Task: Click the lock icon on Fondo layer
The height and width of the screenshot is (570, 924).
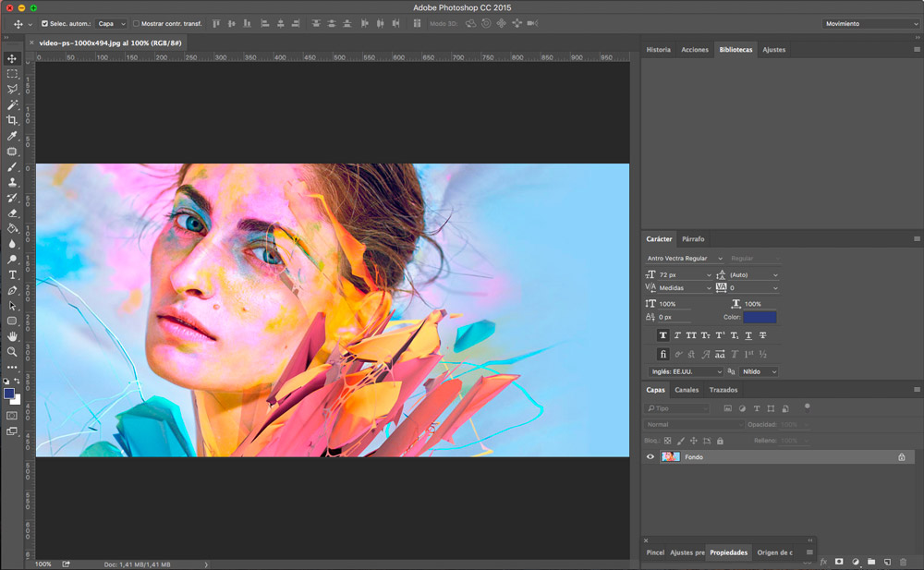Action: pyautogui.click(x=902, y=457)
